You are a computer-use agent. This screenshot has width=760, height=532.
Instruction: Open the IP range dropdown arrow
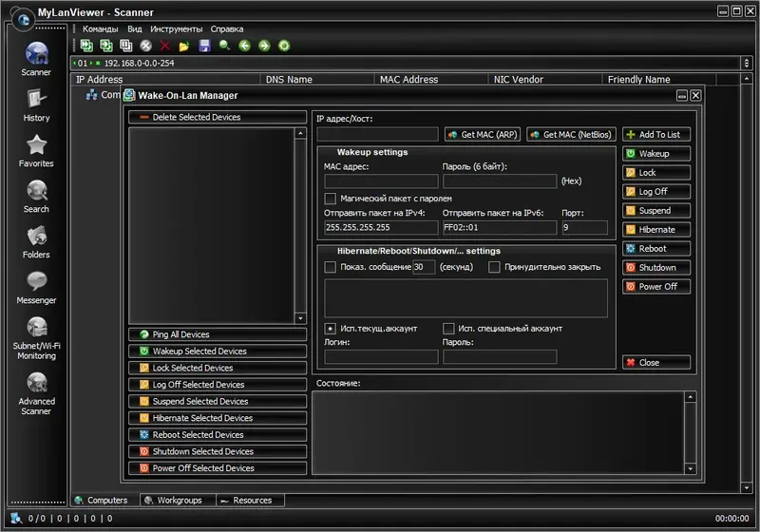click(746, 63)
